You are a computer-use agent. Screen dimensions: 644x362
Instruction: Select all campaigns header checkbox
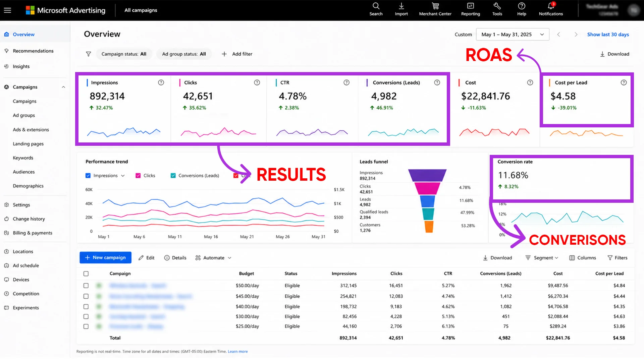pyautogui.click(x=86, y=274)
